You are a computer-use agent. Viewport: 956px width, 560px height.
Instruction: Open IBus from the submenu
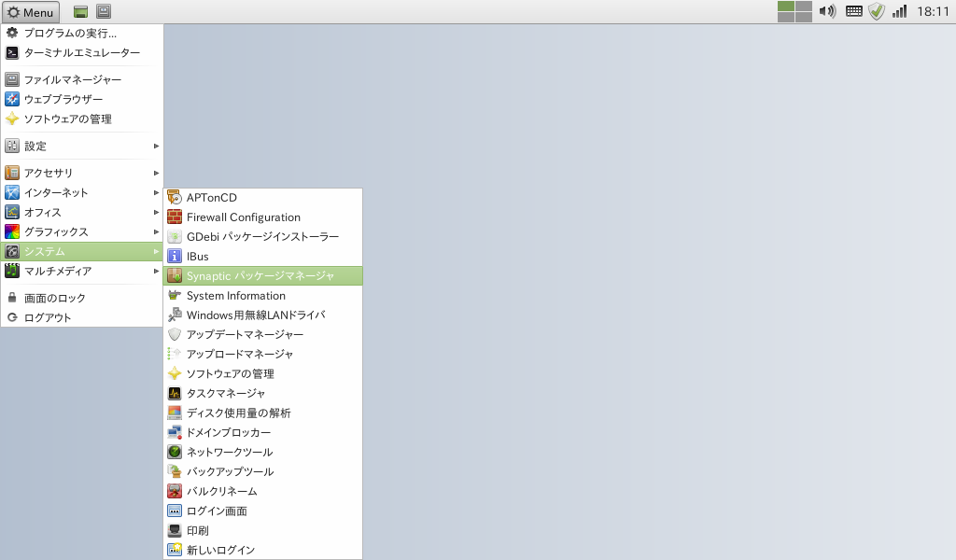pyautogui.click(x=262, y=256)
